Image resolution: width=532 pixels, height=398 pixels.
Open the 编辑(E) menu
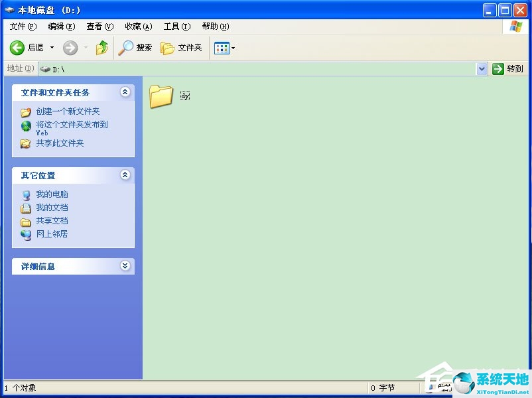[x=62, y=27]
